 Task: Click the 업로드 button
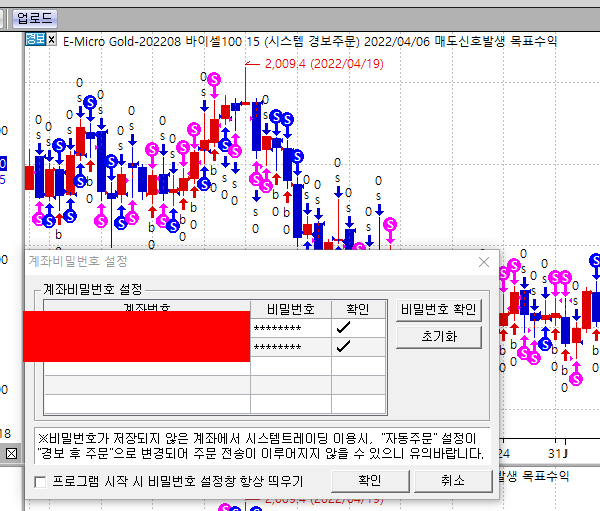pyautogui.click(x=35, y=18)
